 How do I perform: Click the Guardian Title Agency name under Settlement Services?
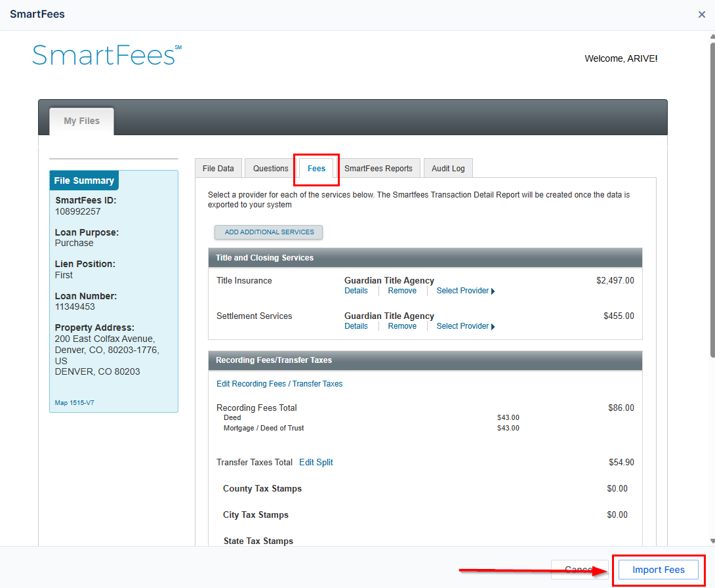(x=389, y=316)
